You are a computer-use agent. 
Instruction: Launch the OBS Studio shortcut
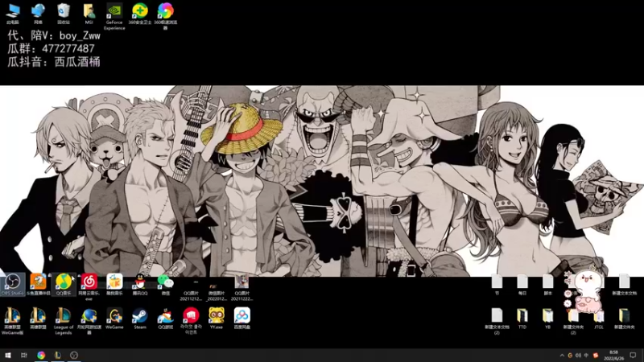[x=13, y=285]
